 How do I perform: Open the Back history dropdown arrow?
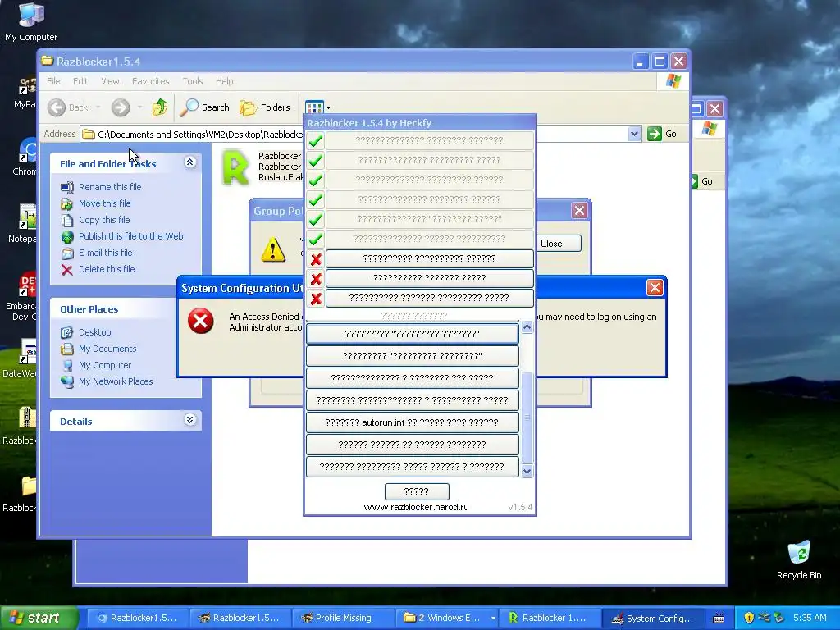98,107
